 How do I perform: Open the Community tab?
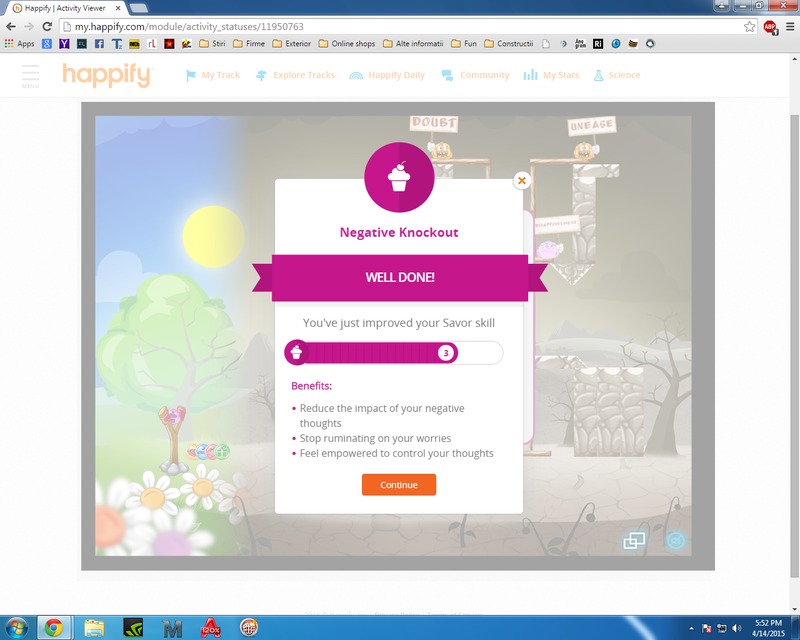click(x=476, y=75)
